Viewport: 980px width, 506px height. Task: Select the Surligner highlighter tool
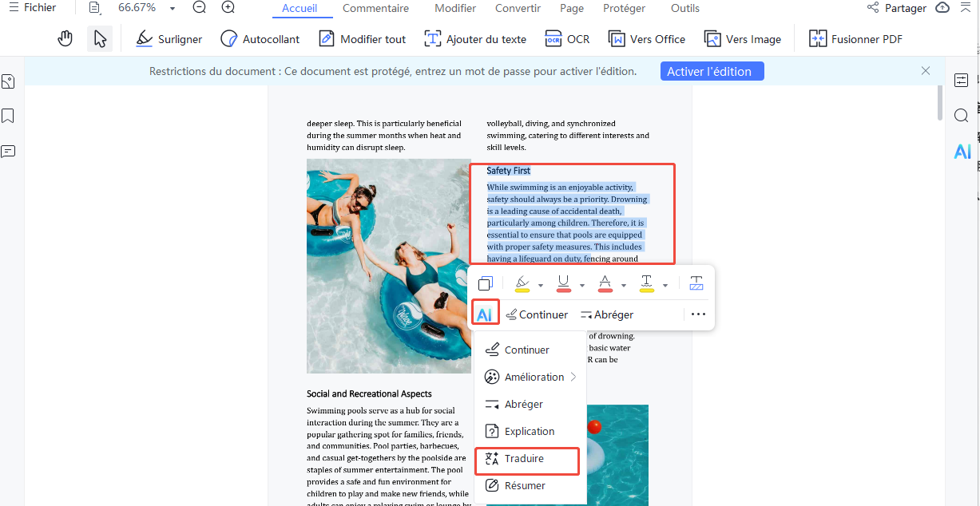tap(169, 38)
